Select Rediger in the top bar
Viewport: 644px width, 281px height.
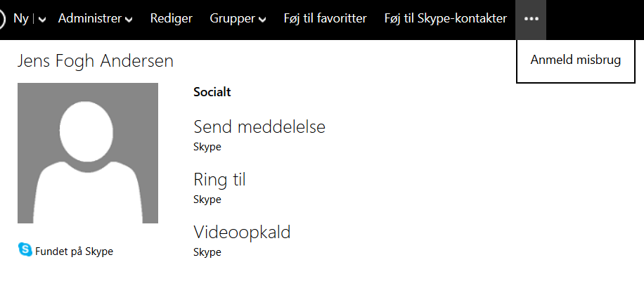click(x=171, y=19)
